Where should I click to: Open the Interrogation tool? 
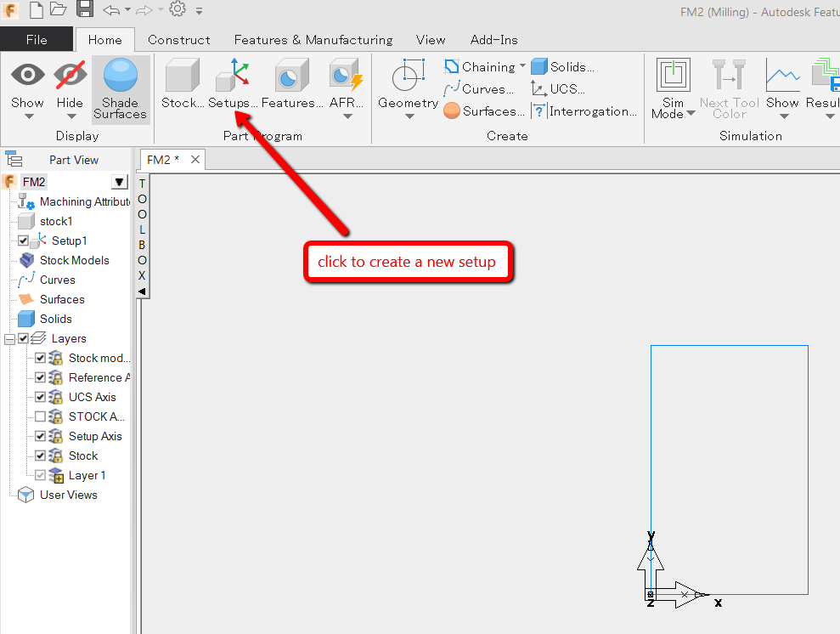(538, 110)
